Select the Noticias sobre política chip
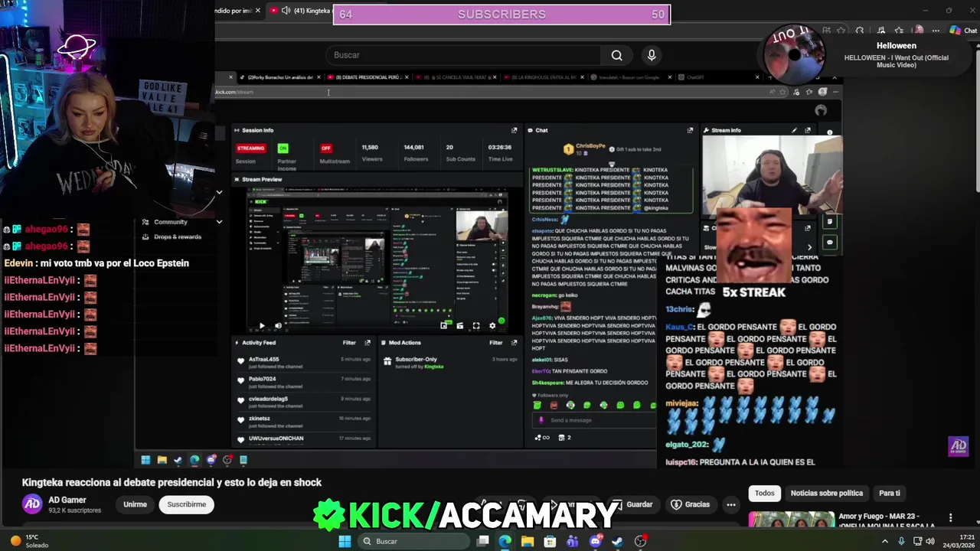 point(826,494)
